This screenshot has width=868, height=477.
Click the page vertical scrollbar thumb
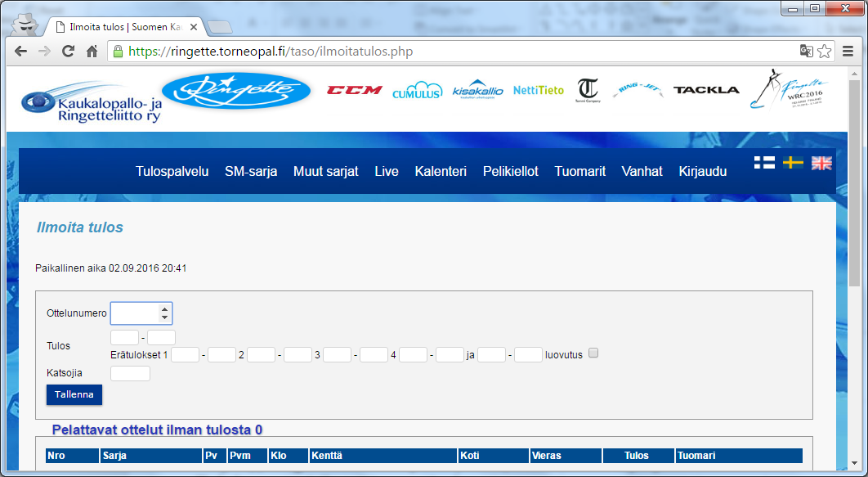click(854, 183)
